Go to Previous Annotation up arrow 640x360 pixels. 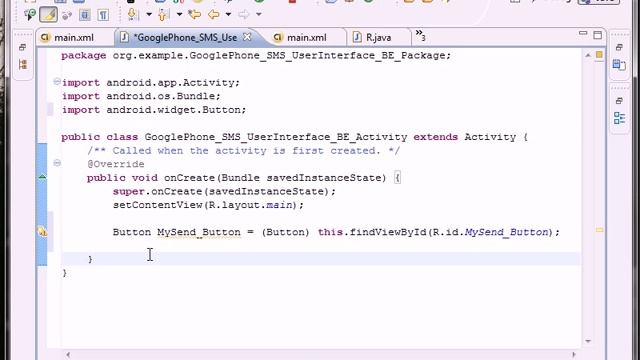[163, 15]
